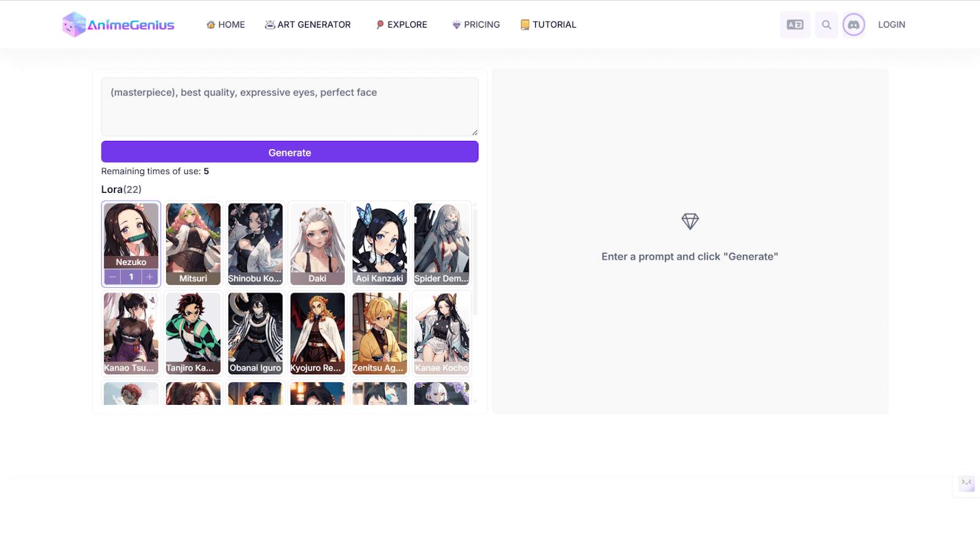
Task: Click the AnimeGenius logo
Action: pyautogui.click(x=118, y=24)
